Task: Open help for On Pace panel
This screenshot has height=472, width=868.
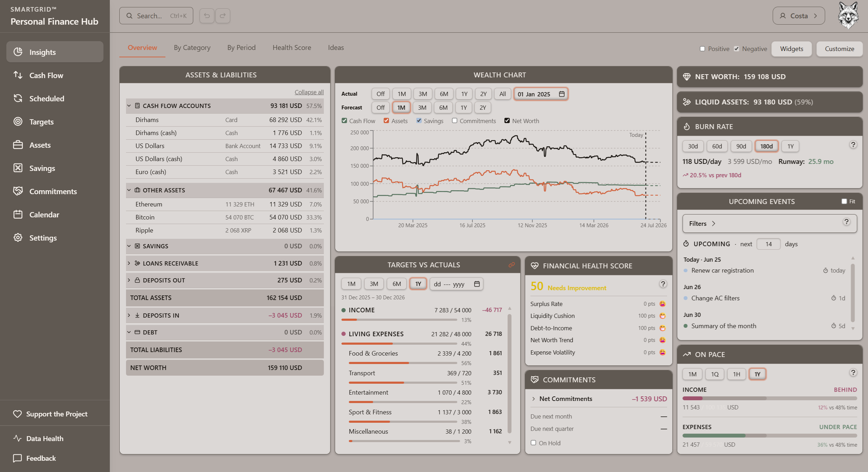Action: tap(853, 372)
